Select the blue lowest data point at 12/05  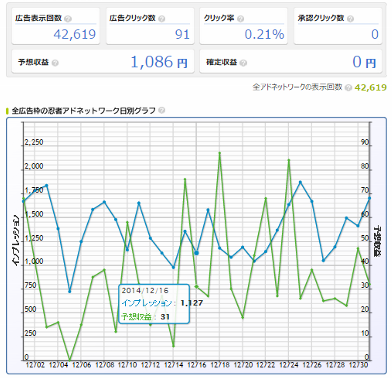click(x=70, y=292)
